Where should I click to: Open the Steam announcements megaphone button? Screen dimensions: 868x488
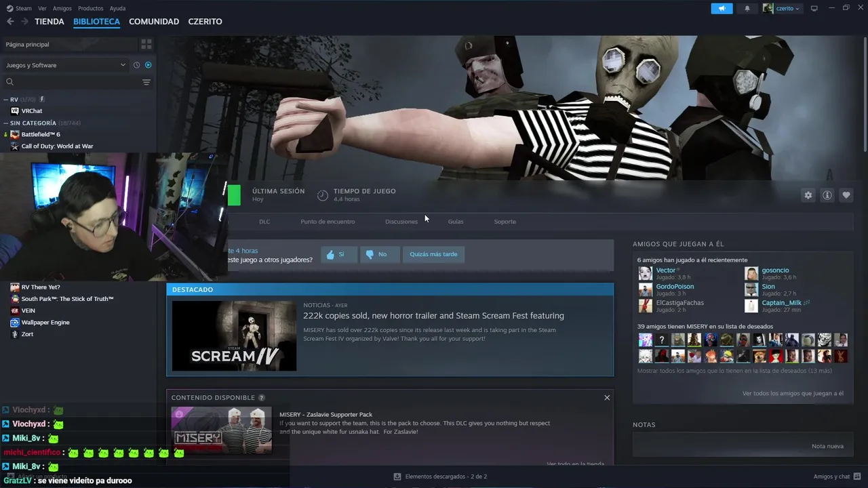pyautogui.click(x=722, y=8)
